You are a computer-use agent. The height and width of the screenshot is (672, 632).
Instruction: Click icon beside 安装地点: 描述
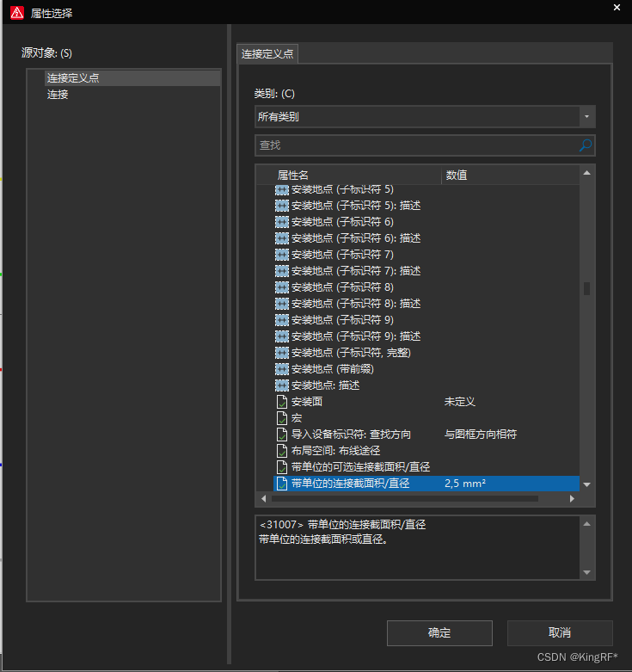click(x=282, y=385)
